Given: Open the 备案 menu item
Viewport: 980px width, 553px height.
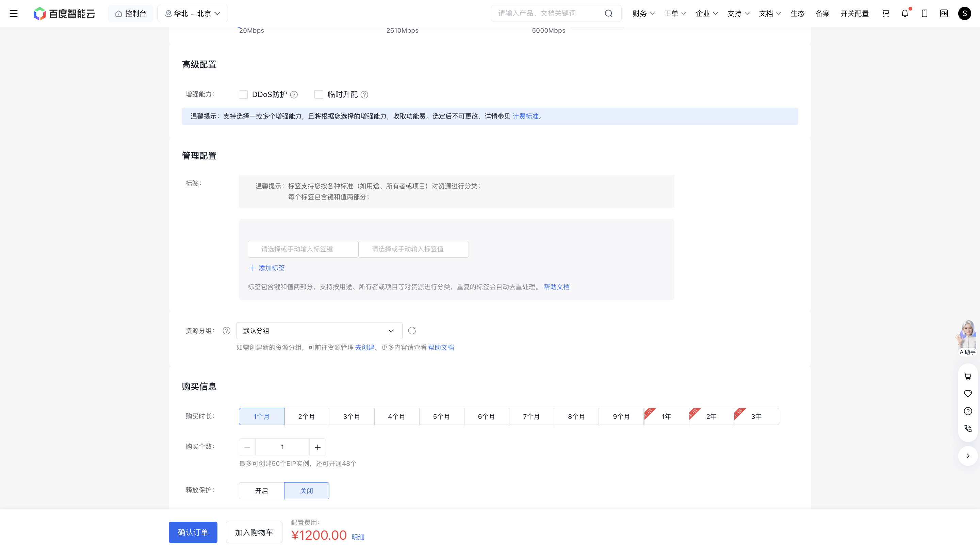Looking at the screenshot, I should (822, 14).
